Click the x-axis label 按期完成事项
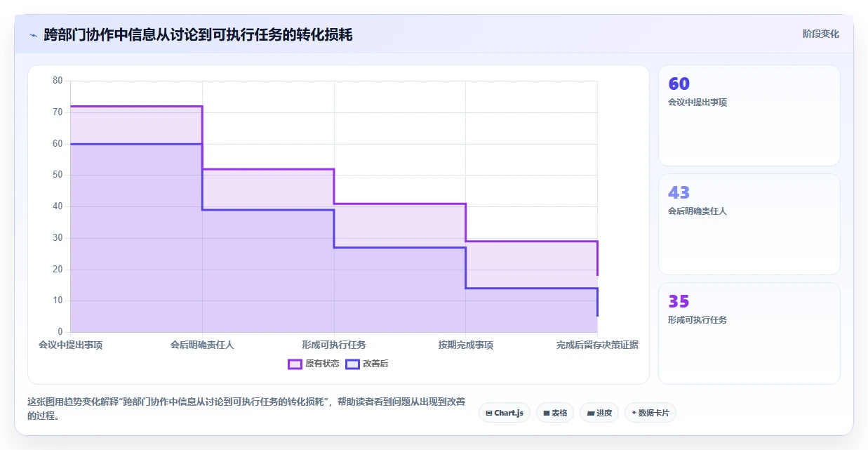Screen dimensions: 868x450 click(x=466, y=345)
